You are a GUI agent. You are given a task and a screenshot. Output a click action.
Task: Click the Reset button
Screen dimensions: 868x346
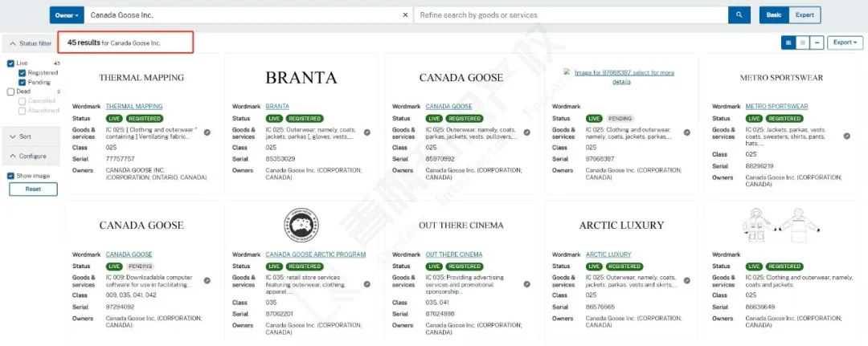pos(33,189)
